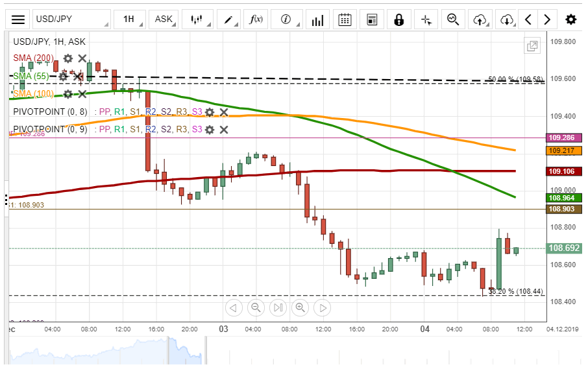Screen dimensions: 588x369
Task: Click the 109.217 orange SMA price label
Action: coord(563,150)
